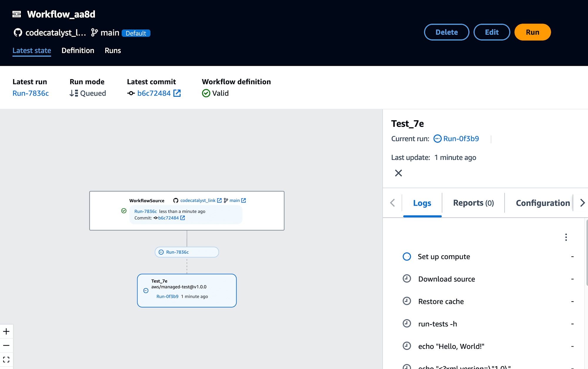Click the Queued run mode icon
This screenshot has height=369, width=588.
click(x=74, y=93)
